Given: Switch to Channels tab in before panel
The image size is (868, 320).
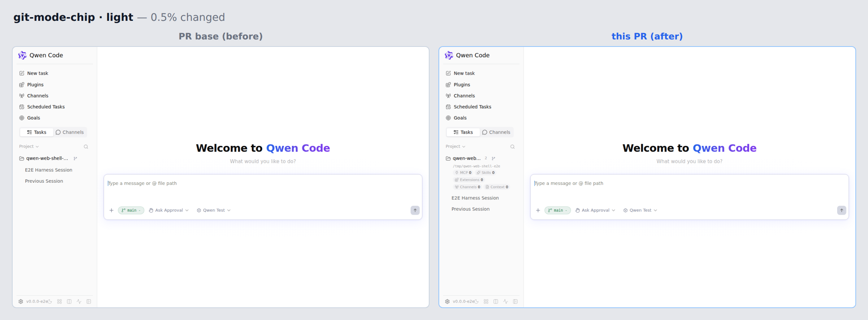Looking at the screenshot, I should [x=70, y=132].
